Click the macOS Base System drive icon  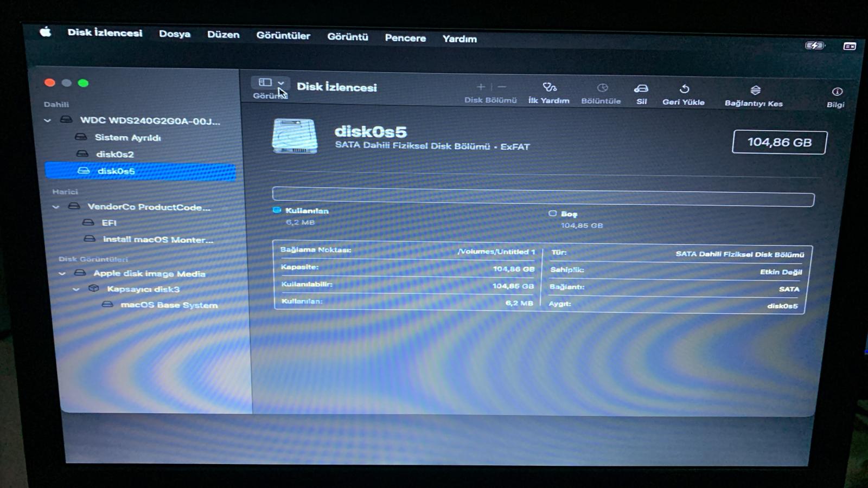(x=107, y=304)
